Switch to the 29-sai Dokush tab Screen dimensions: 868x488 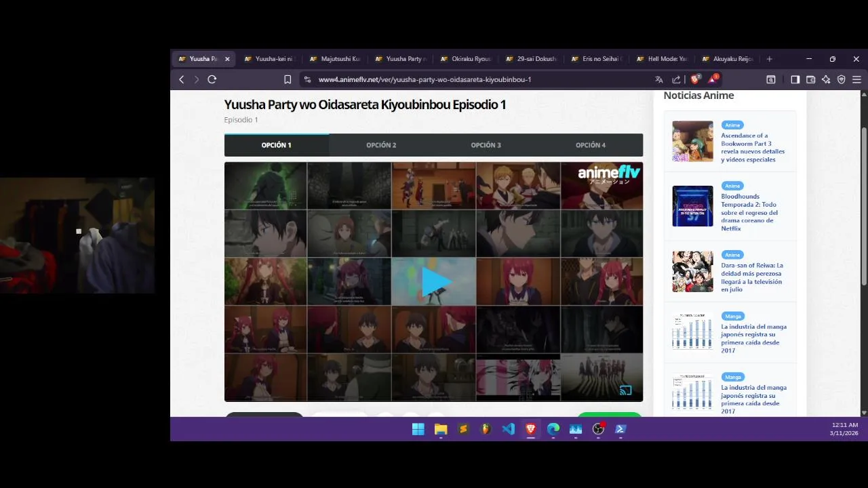[531, 59]
